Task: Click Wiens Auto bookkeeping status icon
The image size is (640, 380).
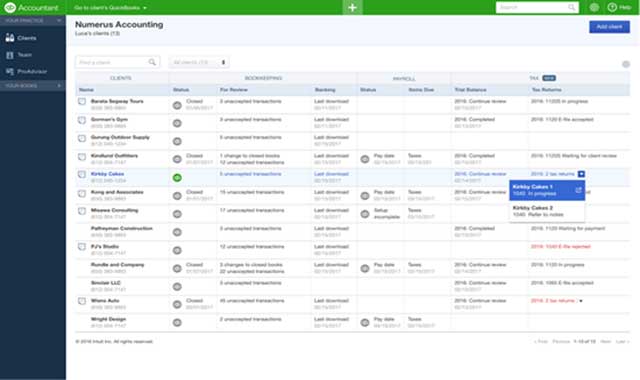Action: [x=177, y=304]
